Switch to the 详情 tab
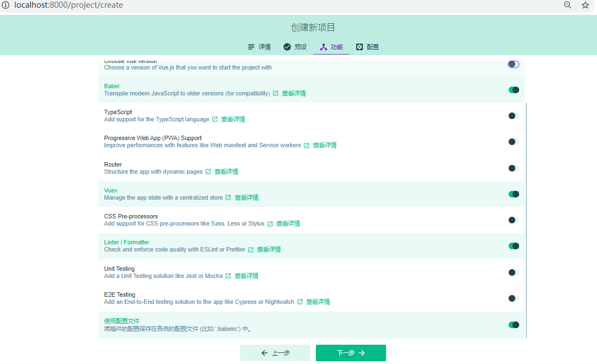 (x=259, y=47)
